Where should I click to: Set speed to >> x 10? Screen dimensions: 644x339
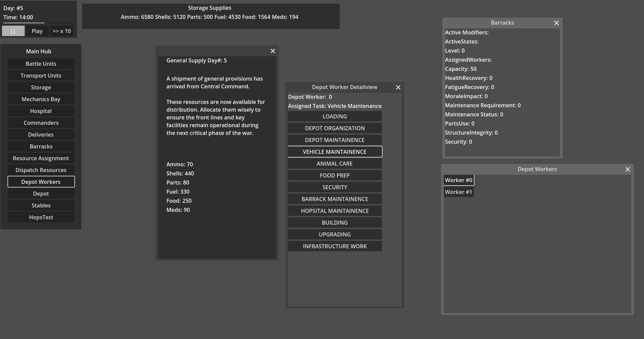click(62, 31)
